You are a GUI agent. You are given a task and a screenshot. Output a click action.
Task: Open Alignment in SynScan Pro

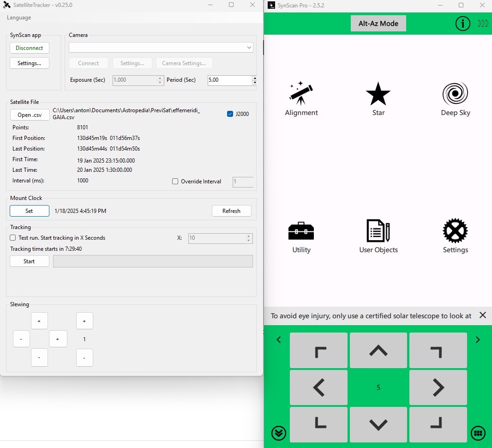(x=301, y=98)
